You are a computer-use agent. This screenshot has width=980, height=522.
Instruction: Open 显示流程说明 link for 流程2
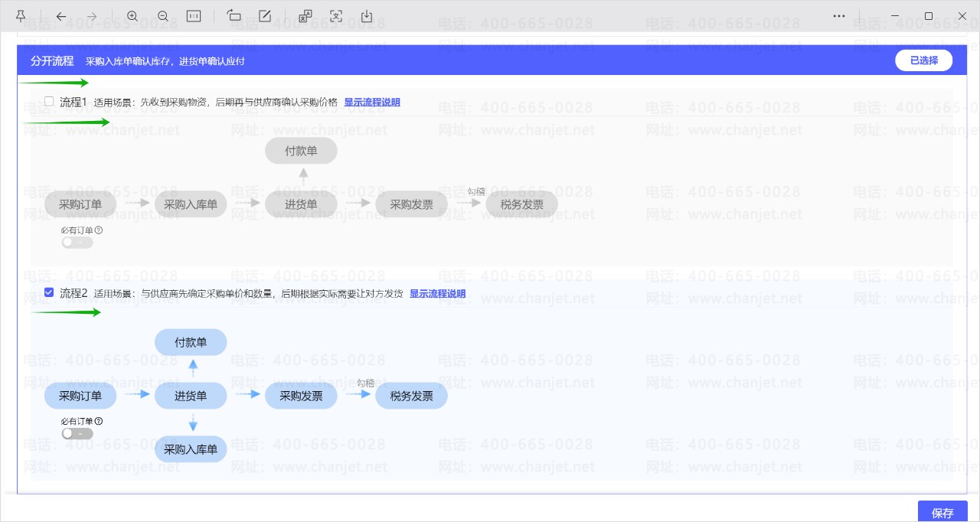[437, 293]
